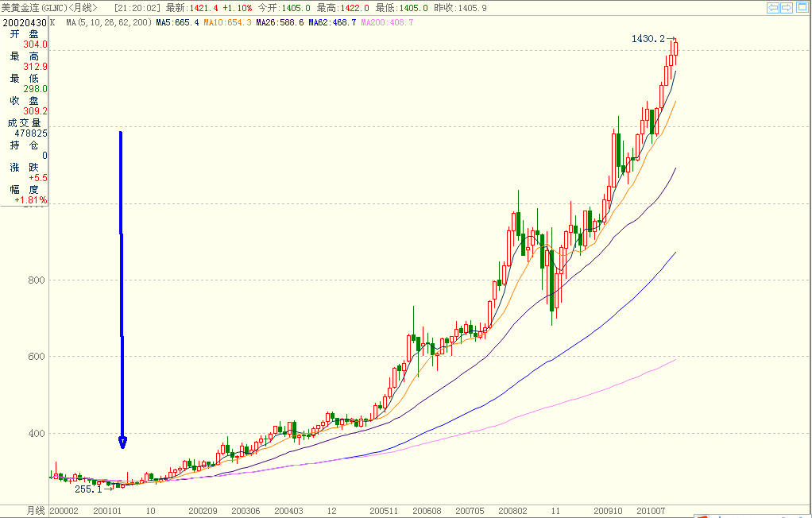Click the MA(5,10,26,62,200) parameter label
This screenshot has width=812, height=518.
click(109, 23)
